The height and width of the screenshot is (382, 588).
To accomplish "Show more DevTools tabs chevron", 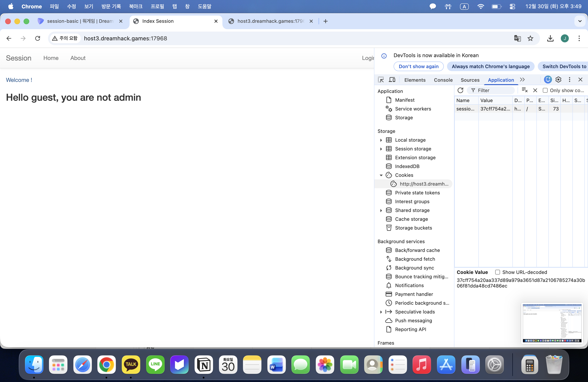I will point(522,80).
